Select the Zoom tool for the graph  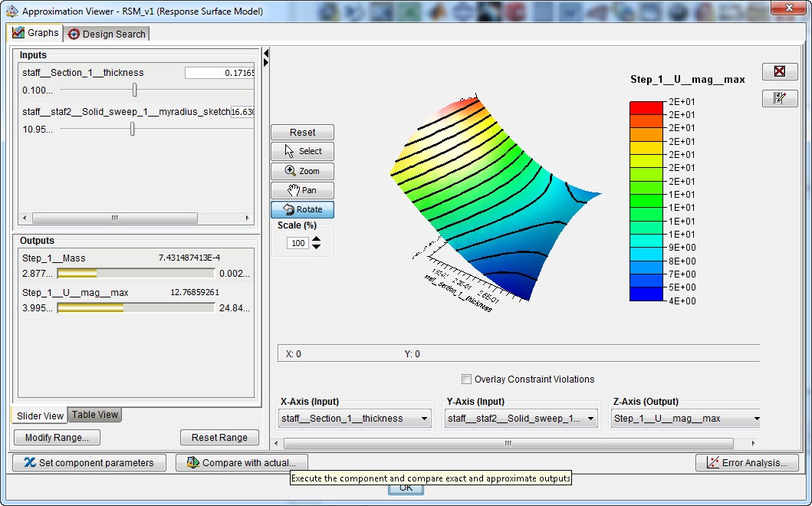click(302, 171)
